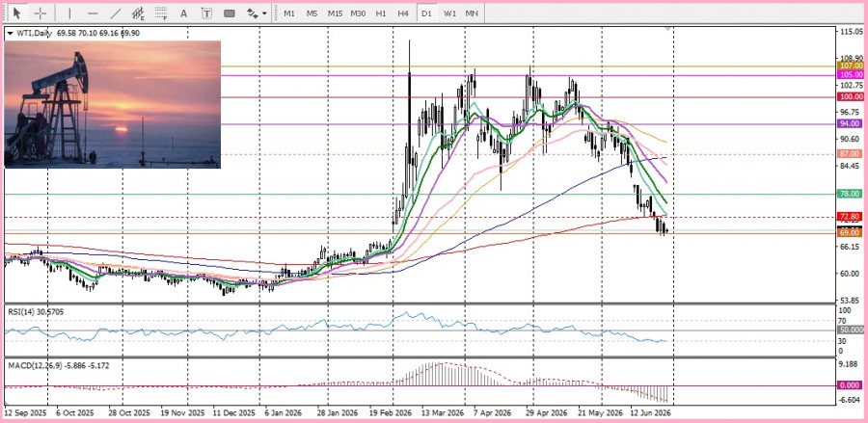Image resolution: width=868 pixels, height=423 pixels.
Task: Click the 12 Jun 2026 date label
Action: coord(652,413)
